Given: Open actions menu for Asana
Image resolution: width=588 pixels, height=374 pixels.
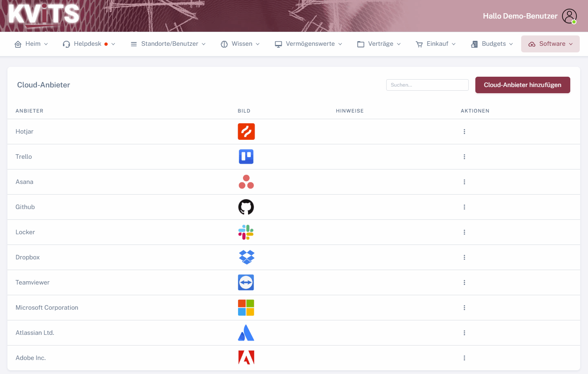Looking at the screenshot, I should point(464,182).
